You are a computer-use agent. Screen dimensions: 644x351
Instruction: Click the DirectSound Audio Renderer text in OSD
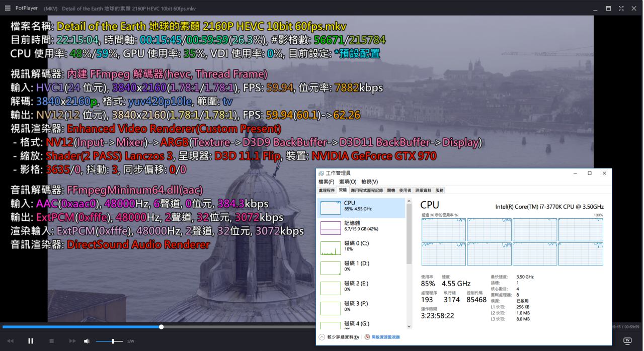138,245
